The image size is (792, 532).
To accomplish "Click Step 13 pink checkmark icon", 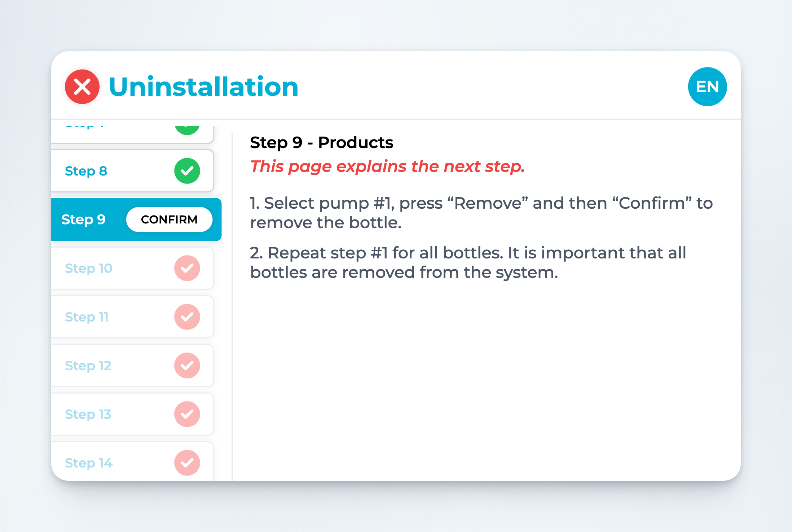I will point(187,414).
